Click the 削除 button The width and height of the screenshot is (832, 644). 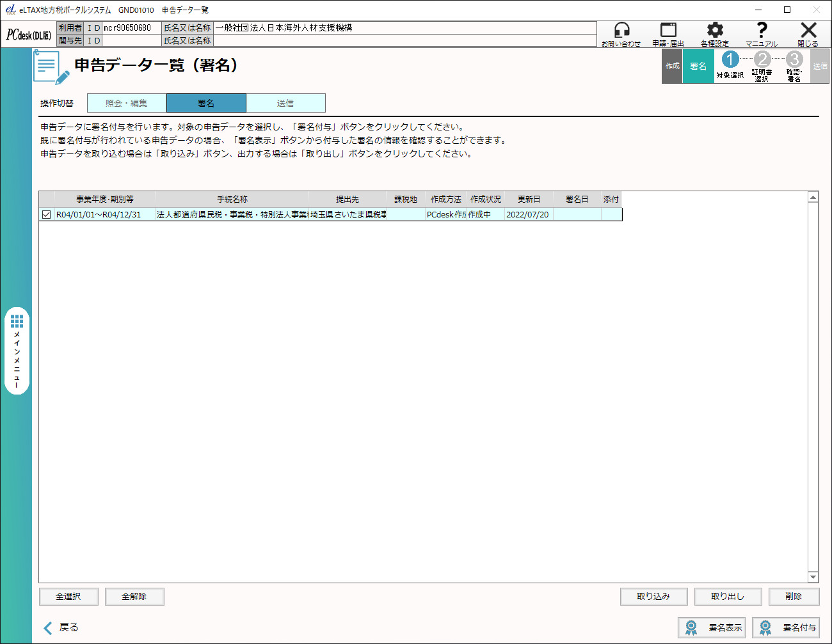click(794, 597)
